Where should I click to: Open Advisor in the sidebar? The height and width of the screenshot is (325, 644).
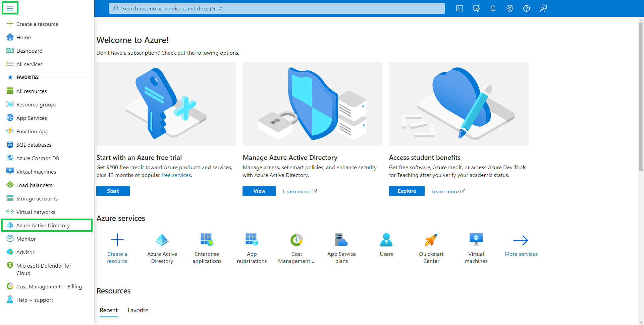(47, 252)
